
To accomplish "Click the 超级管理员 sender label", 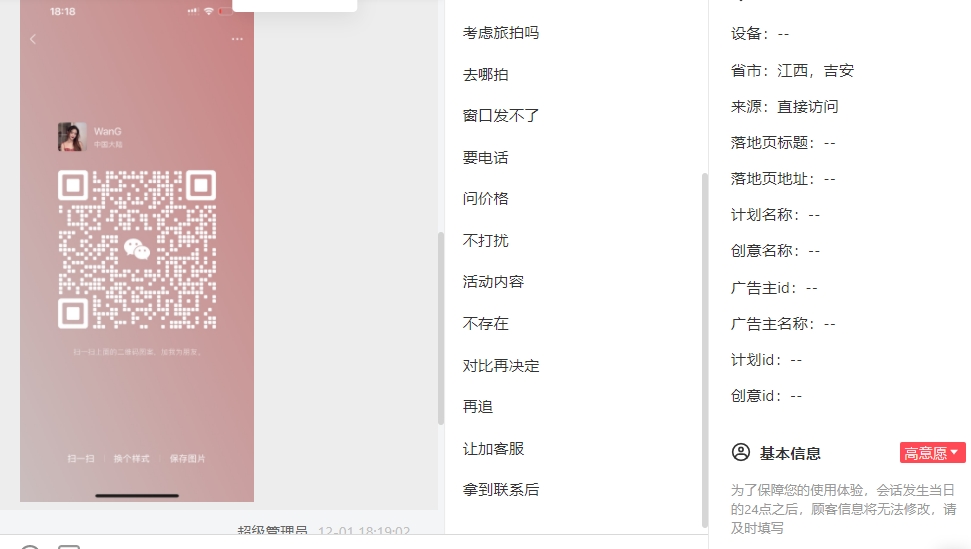I will pyautogui.click(x=272, y=530).
